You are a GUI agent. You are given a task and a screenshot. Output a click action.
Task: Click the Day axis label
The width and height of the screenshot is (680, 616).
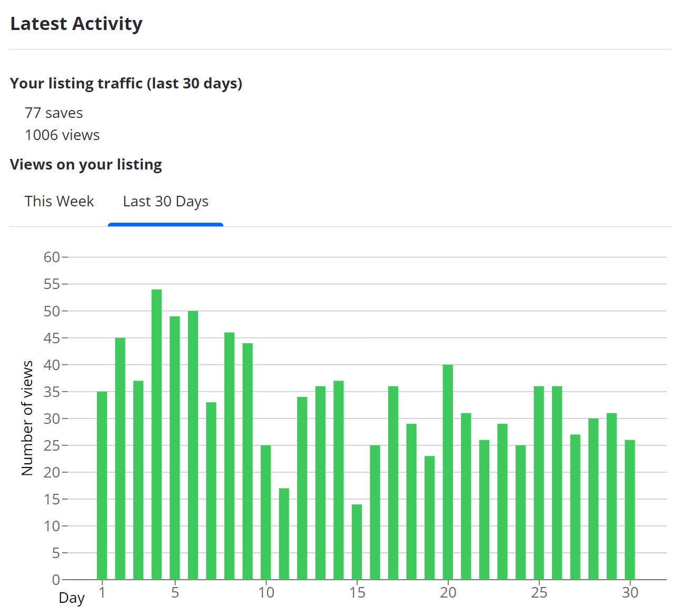pos(72,598)
